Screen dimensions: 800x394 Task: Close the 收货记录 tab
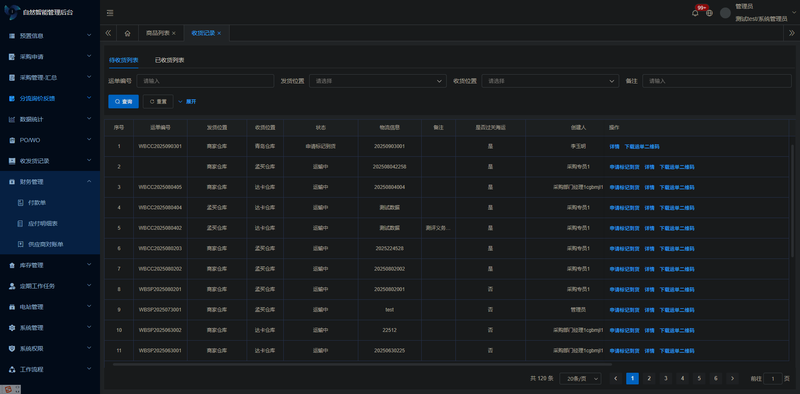(x=219, y=33)
